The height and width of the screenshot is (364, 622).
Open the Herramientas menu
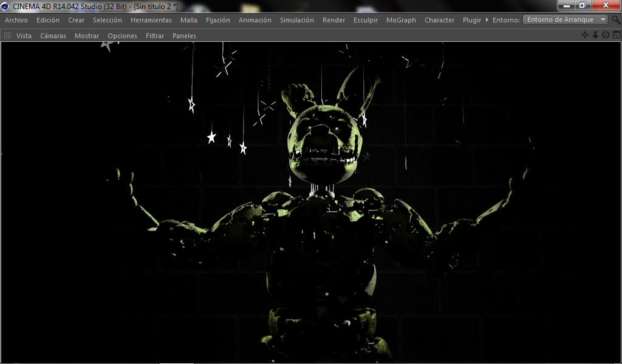point(151,20)
